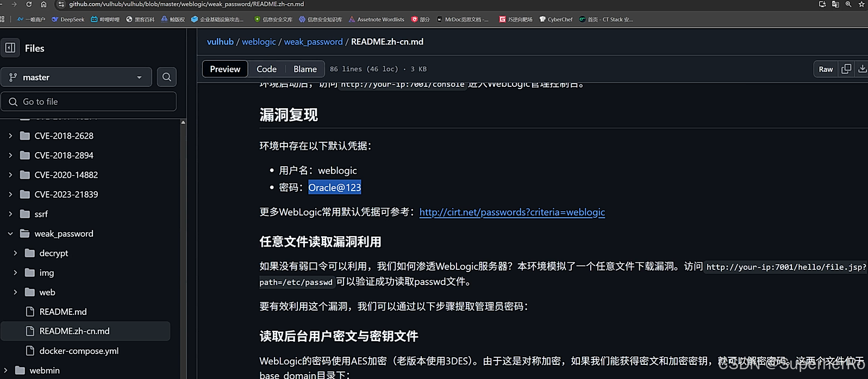The image size is (868, 379).
Task: Install app icon in address bar
Action: tap(822, 4)
